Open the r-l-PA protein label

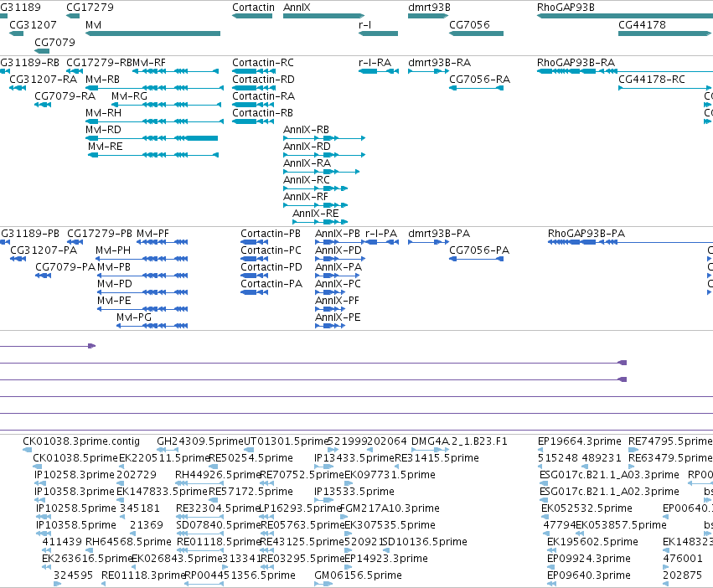[381, 234]
